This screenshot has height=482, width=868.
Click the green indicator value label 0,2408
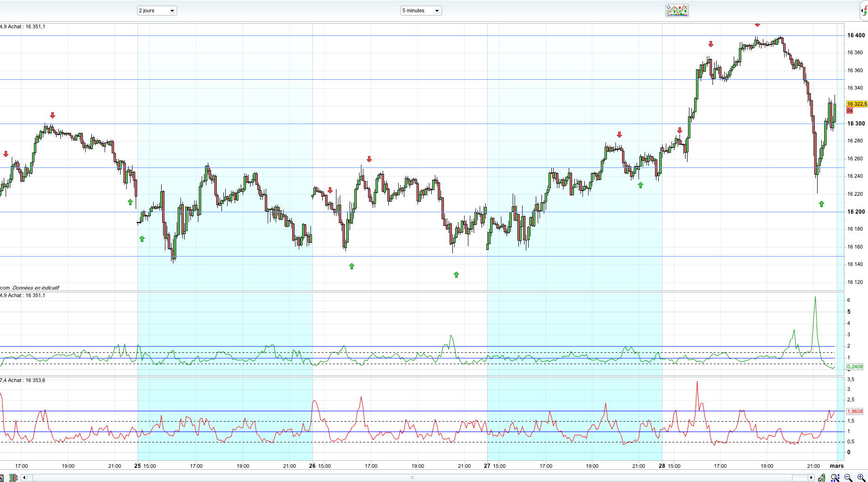pyautogui.click(x=855, y=366)
